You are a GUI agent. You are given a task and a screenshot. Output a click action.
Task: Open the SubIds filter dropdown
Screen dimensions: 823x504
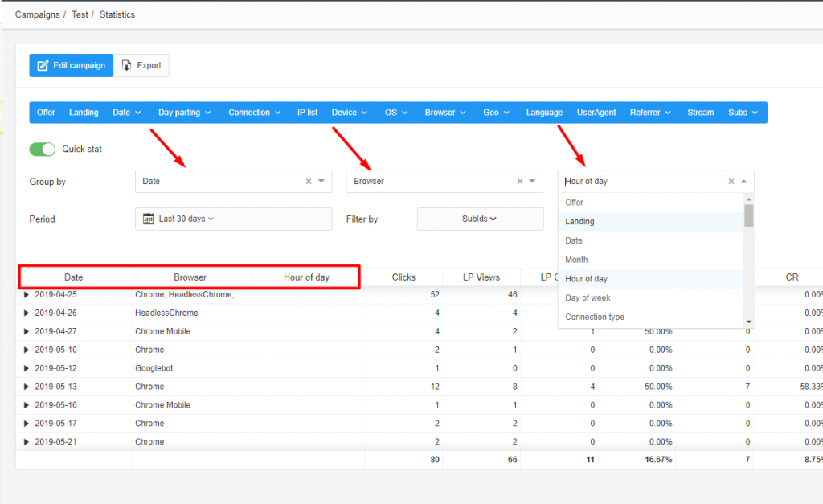point(480,219)
